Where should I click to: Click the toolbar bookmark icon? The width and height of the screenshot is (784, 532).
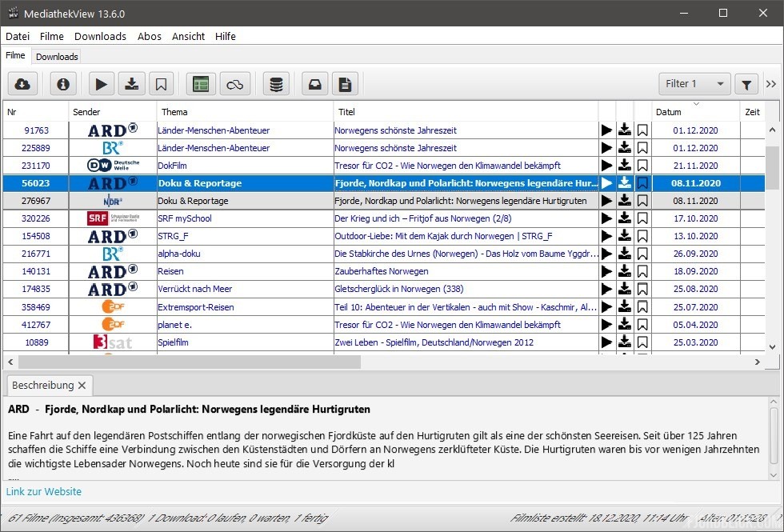pyautogui.click(x=161, y=84)
